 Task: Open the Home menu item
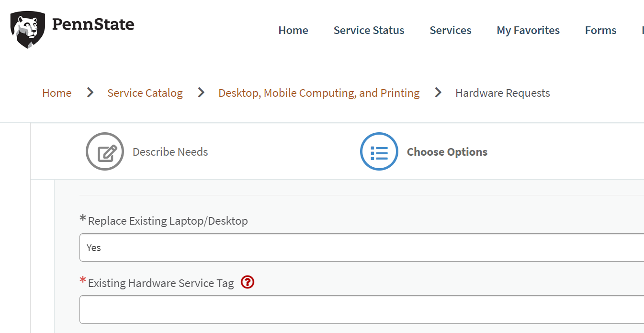click(293, 30)
